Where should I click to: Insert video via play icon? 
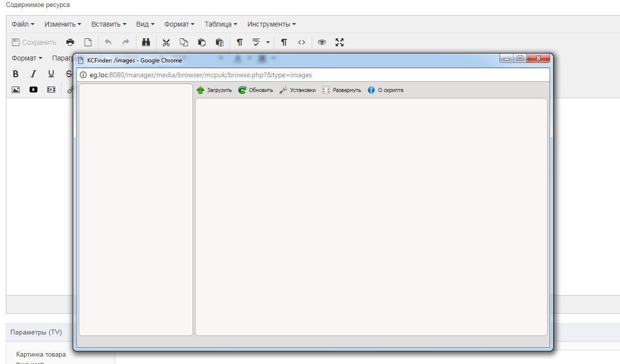[33, 90]
